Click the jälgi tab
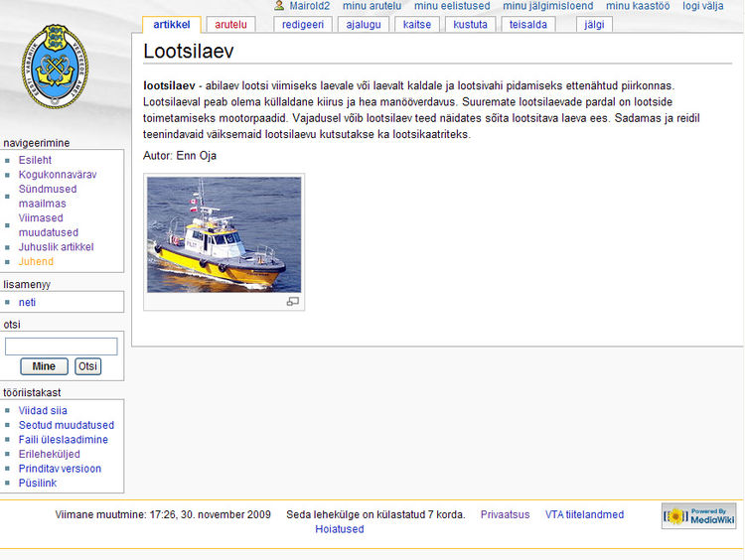 click(594, 25)
